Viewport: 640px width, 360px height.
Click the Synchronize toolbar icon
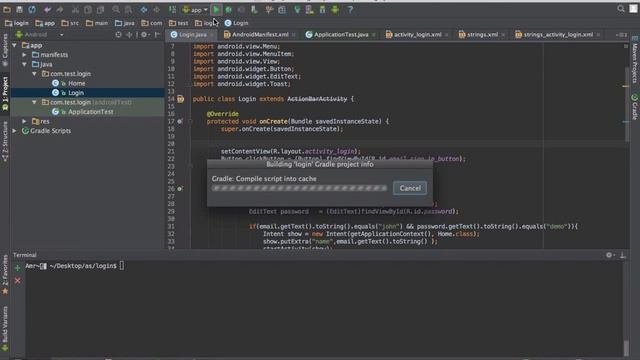coord(32,9)
